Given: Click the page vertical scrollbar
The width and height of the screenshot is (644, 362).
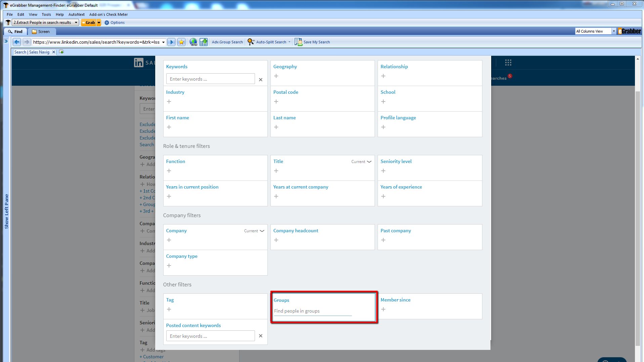Looking at the screenshot, I should [x=638, y=218].
